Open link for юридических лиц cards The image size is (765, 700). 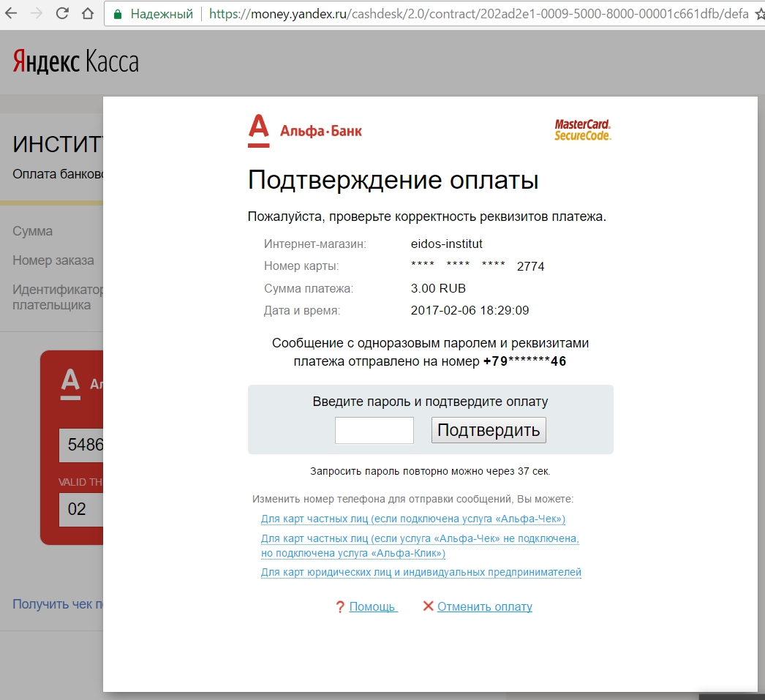(421, 572)
